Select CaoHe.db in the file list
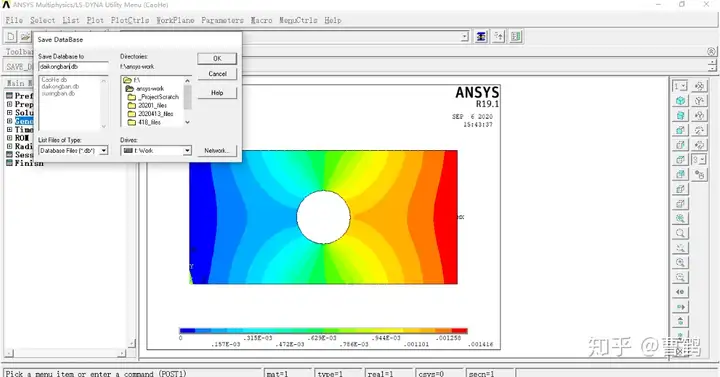Image resolution: width=720 pixels, height=377 pixels. coord(54,79)
